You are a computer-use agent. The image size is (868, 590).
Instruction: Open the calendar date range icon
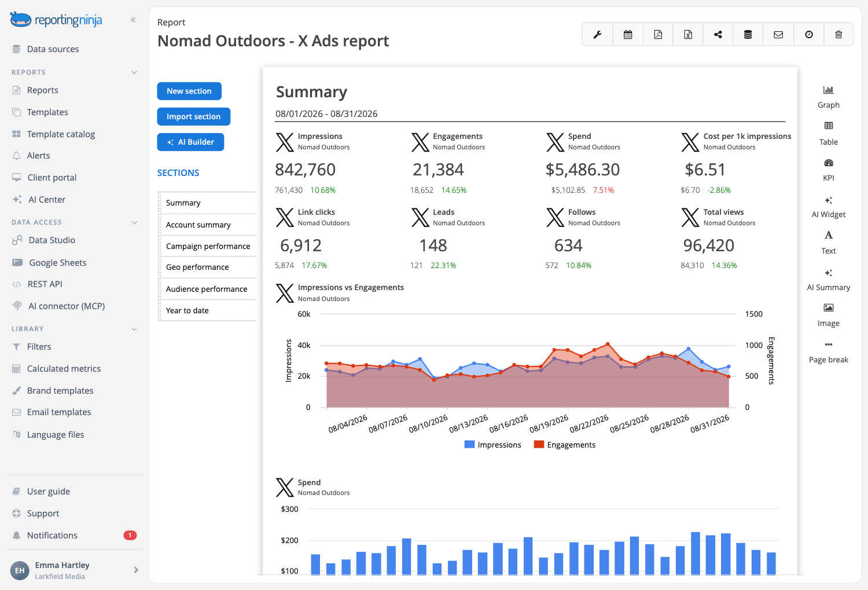click(628, 35)
